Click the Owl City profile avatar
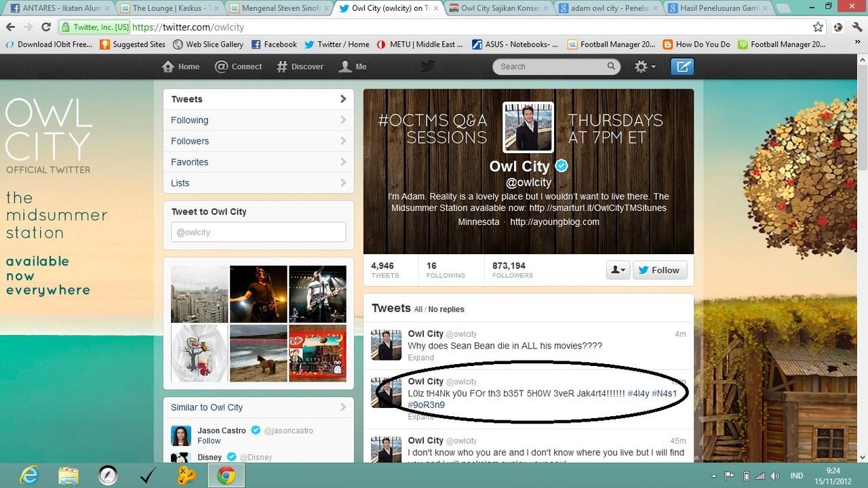The image size is (868, 488). coord(528,127)
